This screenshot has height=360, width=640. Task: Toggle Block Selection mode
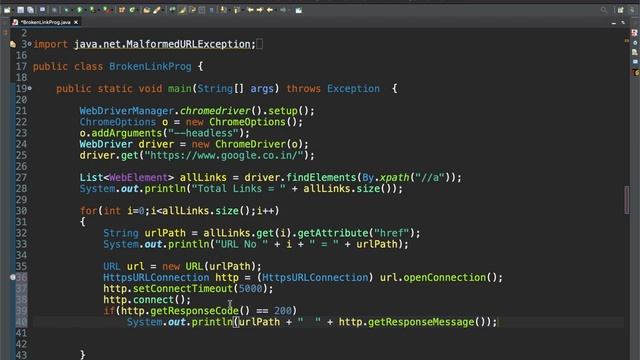(202, 10)
